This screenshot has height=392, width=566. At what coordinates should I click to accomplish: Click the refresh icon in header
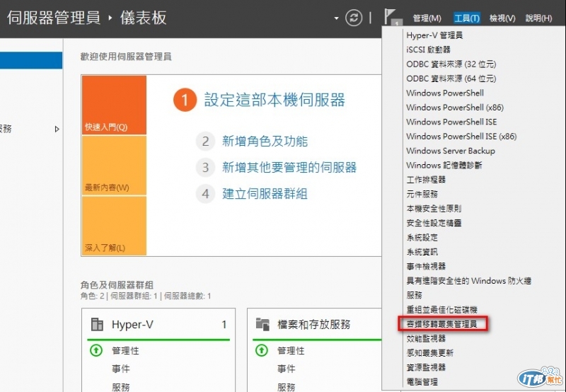354,18
